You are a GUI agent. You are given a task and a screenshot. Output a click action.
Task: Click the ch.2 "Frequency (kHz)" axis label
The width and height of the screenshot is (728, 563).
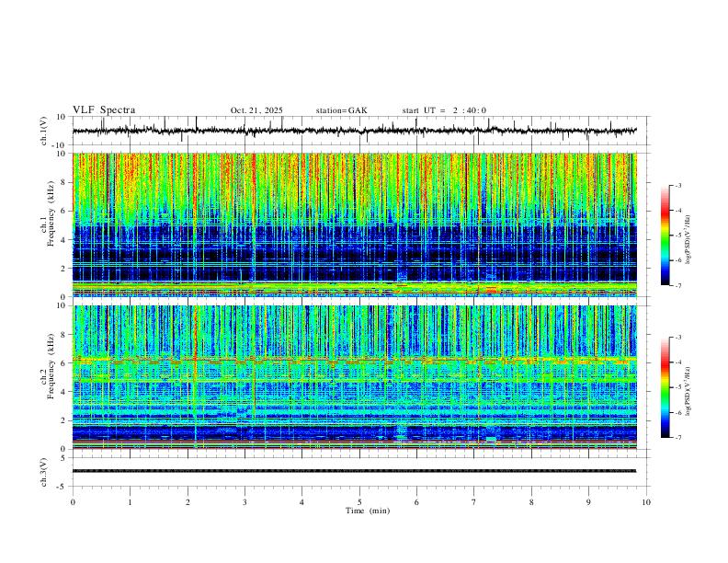click(51, 365)
